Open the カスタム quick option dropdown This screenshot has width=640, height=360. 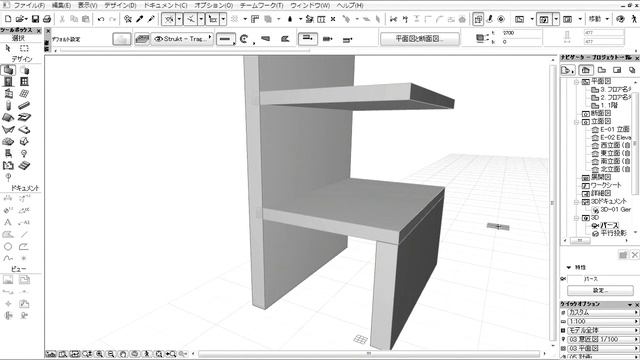click(x=602, y=312)
